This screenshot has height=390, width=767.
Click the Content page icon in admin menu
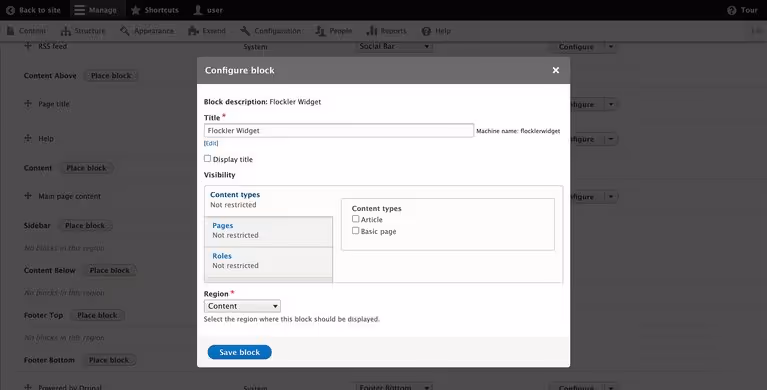tap(11, 31)
